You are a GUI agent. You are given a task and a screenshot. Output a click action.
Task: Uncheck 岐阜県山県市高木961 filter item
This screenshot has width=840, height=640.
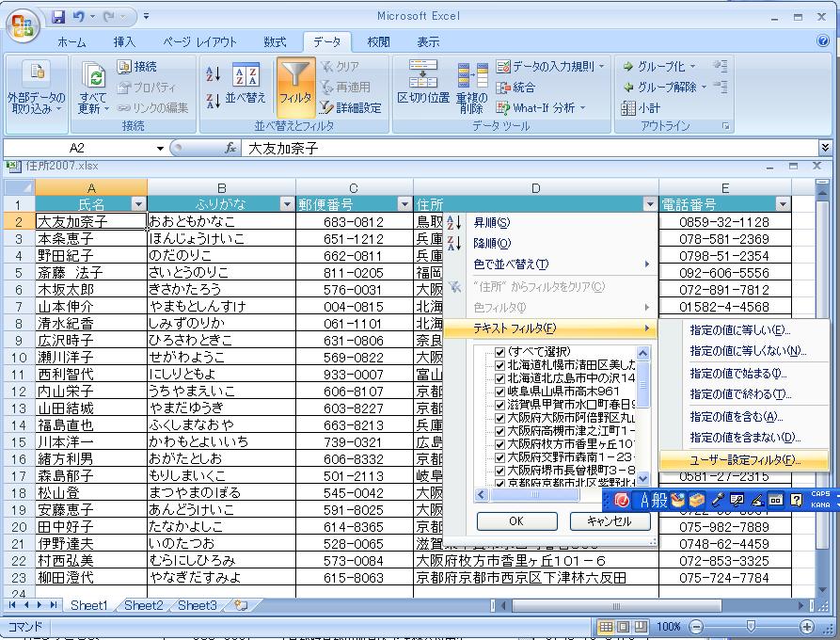pos(499,392)
